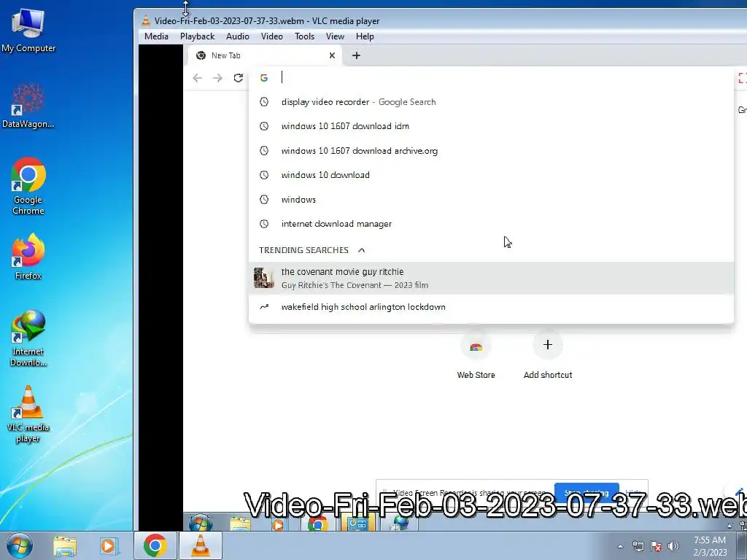Launch Google Chrome from the desktop
This screenshot has height=560, width=747.
(x=28, y=186)
